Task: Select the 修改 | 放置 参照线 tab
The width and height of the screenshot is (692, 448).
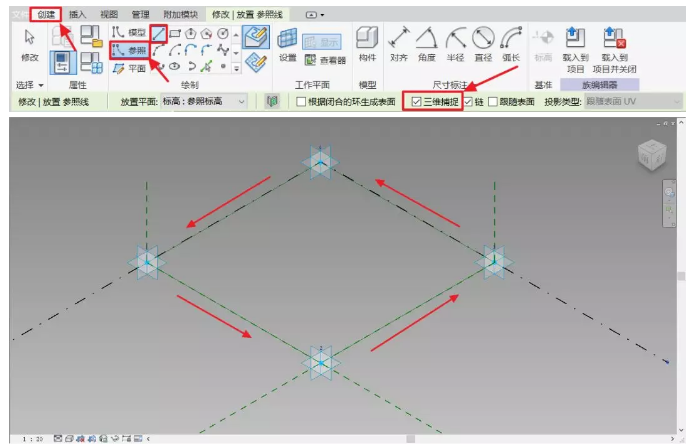Action: 247,15
